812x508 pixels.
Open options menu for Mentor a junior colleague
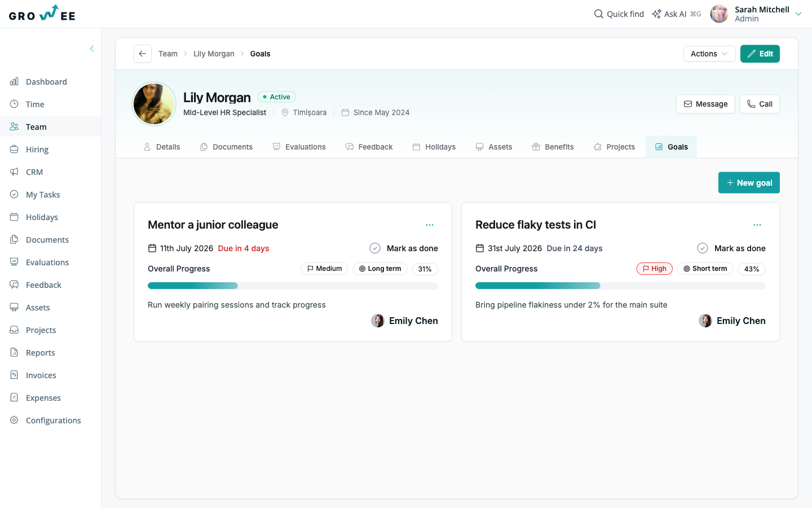pyautogui.click(x=430, y=225)
